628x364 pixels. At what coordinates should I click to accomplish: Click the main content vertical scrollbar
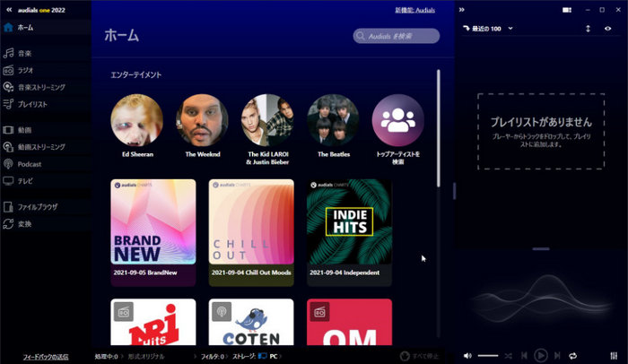(x=439, y=128)
